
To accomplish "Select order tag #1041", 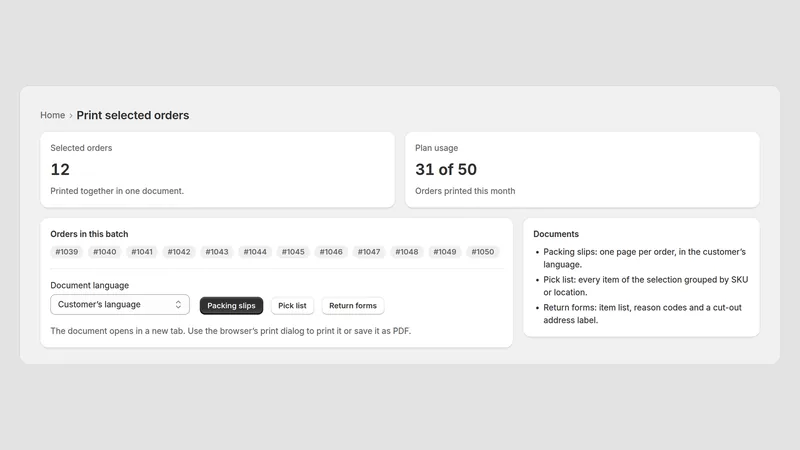I will pos(142,252).
